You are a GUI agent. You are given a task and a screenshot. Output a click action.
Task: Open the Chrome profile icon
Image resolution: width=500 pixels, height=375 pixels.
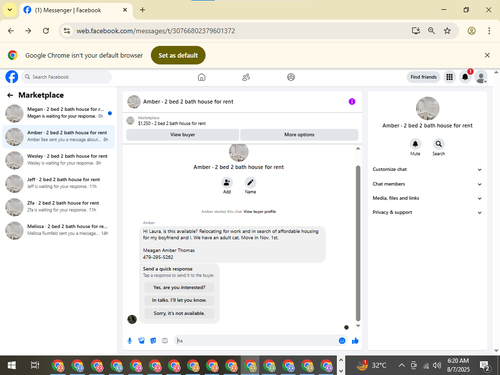[x=471, y=31]
